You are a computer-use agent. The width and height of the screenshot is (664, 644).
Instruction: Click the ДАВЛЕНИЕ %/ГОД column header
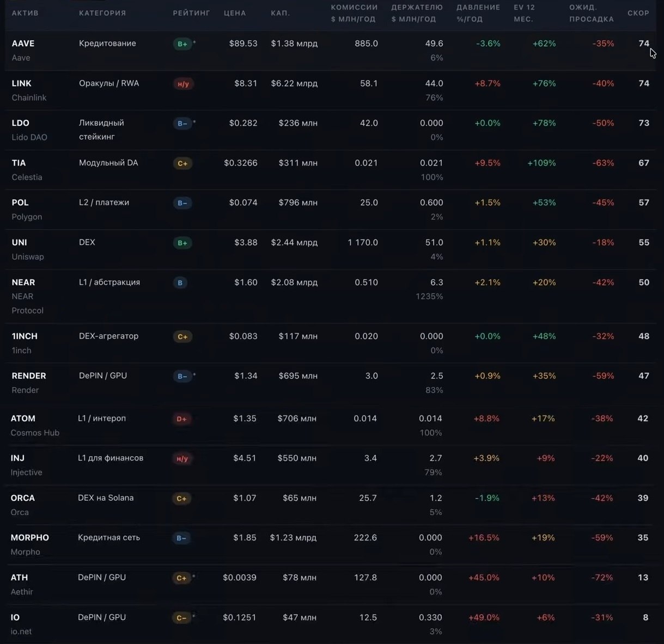[x=478, y=13]
